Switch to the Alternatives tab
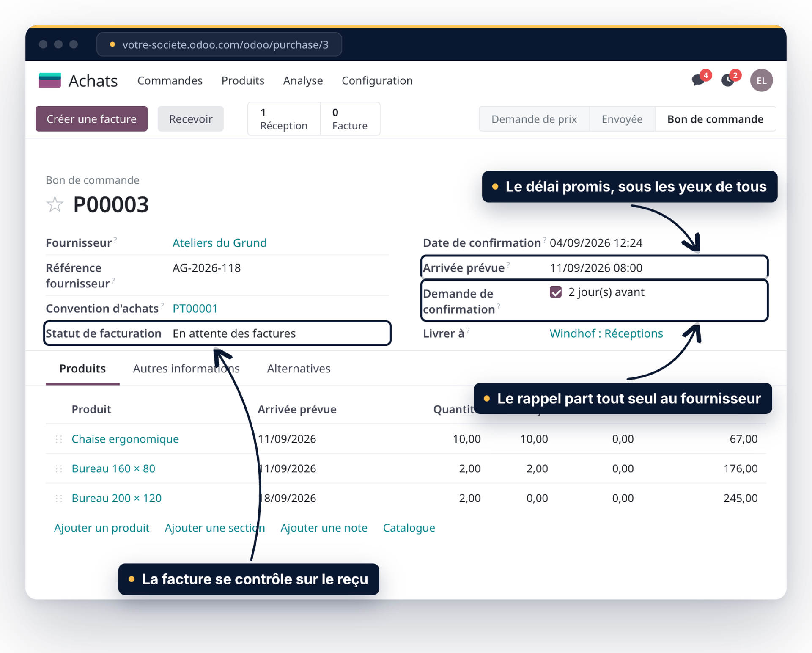Image resolution: width=812 pixels, height=653 pixels. [x=299, y=369]
